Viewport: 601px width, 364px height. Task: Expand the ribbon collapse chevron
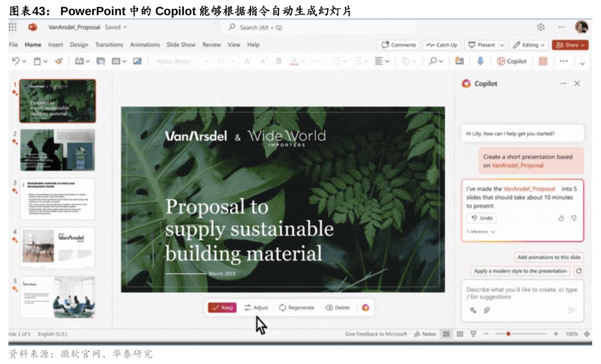582,63
